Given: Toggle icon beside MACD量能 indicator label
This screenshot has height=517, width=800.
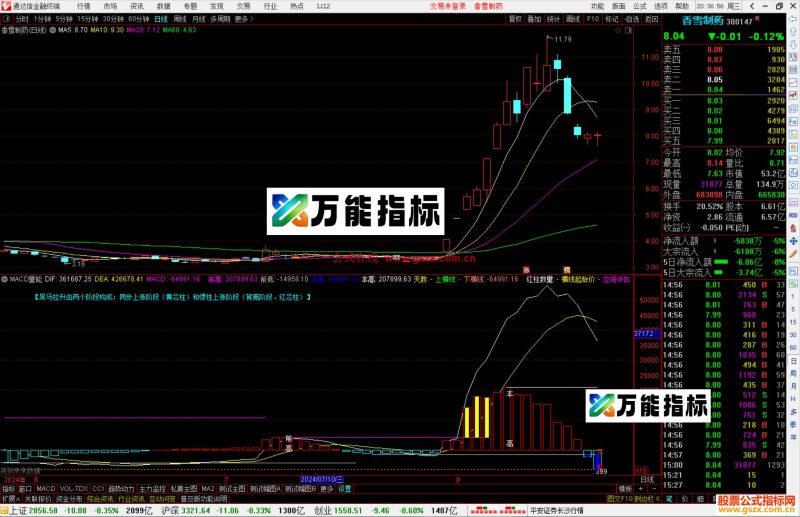Looking at the screenshot, I should (5, 279).
